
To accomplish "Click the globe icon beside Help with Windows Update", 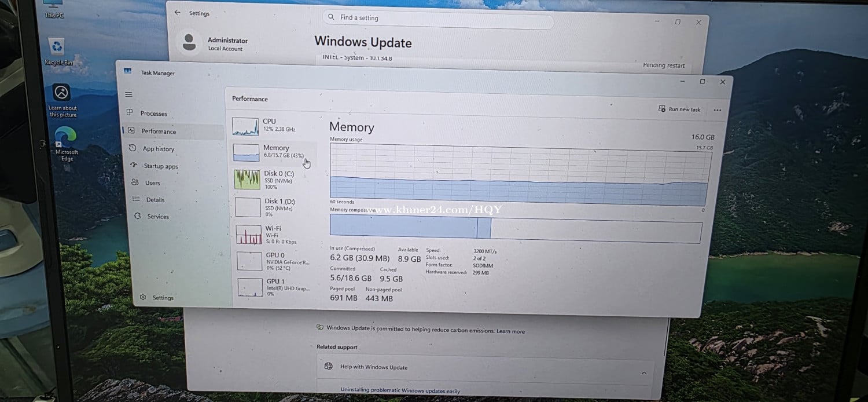I will 328,366.
